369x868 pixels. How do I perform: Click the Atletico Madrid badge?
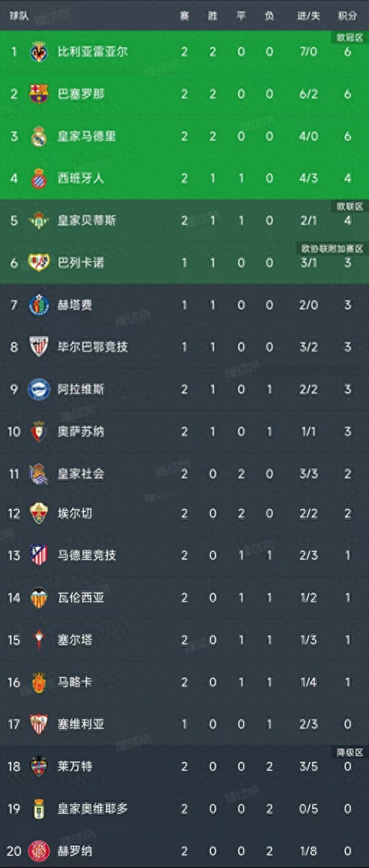tap(39, 555)
